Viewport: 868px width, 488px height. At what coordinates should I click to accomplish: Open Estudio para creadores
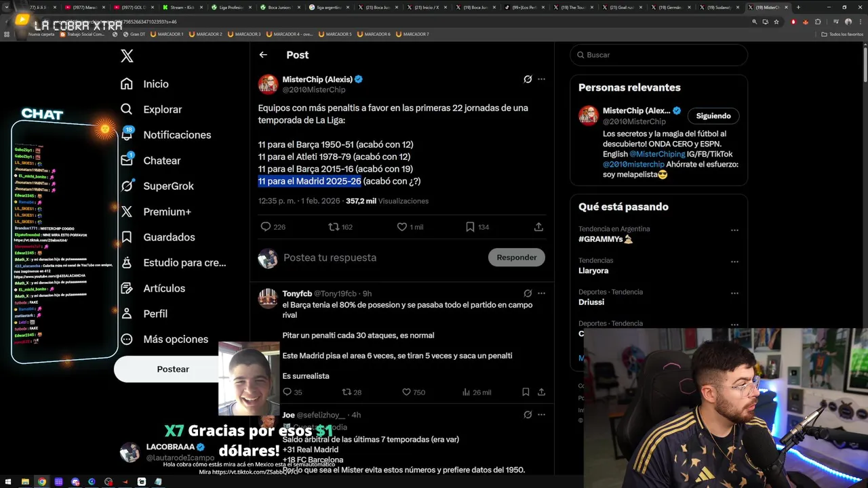173,262
